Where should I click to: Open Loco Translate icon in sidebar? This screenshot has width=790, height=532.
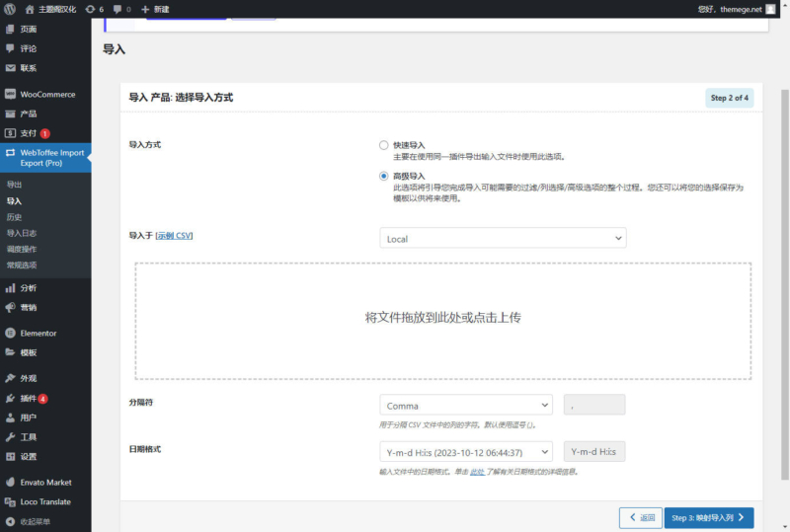[10, 501]
